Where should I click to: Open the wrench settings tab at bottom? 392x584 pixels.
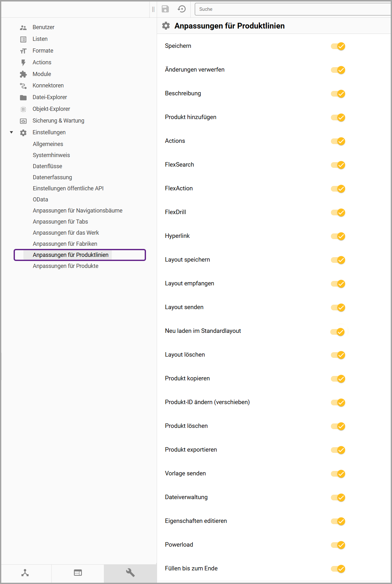click(x=130, y=573)
